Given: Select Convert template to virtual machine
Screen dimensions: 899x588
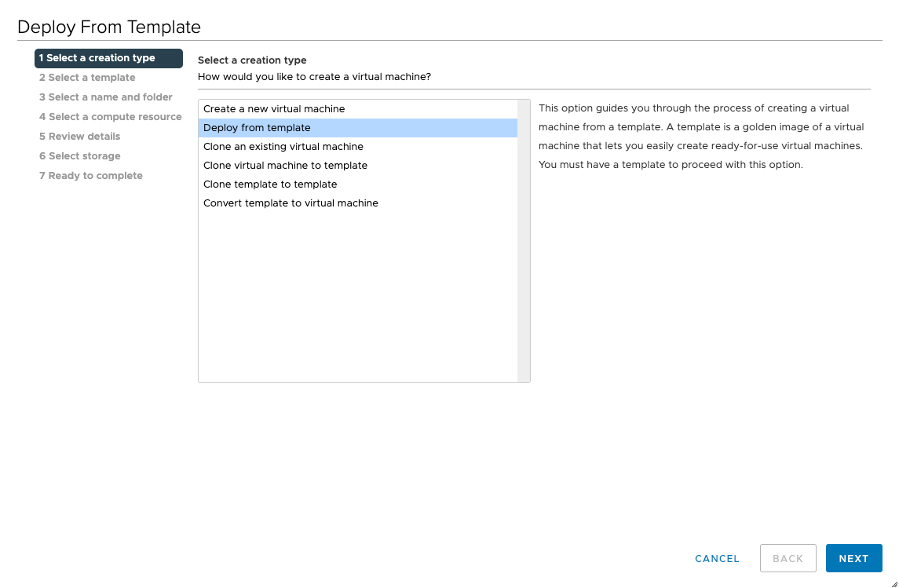Looking at the screenshot, I should 291,203.
